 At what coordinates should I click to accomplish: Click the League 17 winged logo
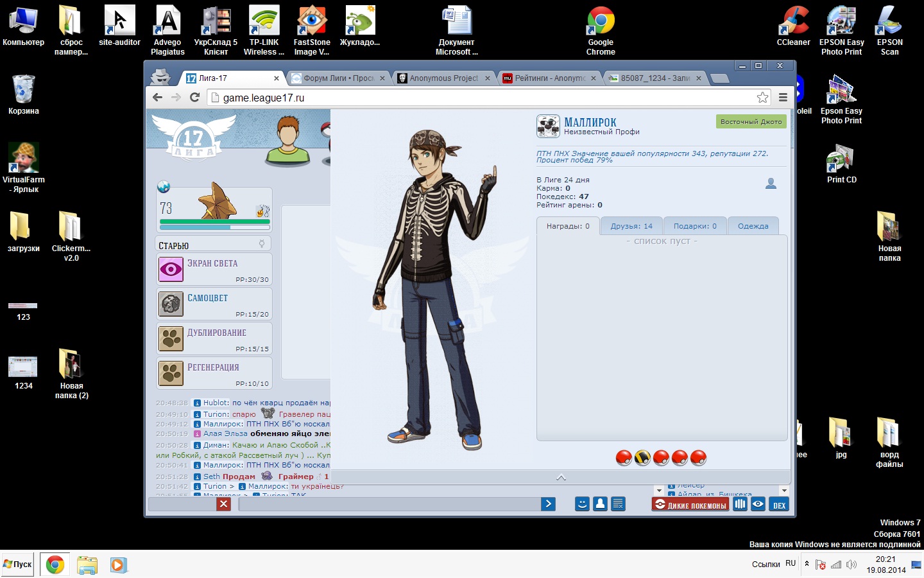pos(194,137)
